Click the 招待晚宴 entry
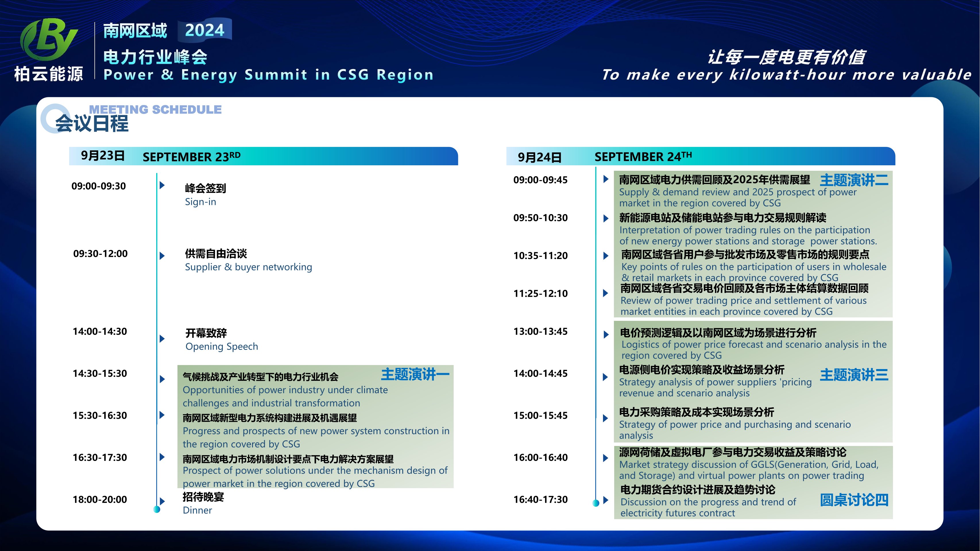 click(x=203, y=497)
